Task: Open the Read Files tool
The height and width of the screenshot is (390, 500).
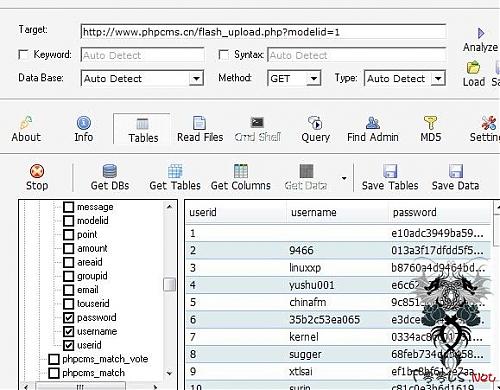Action: tap(200, 123)
